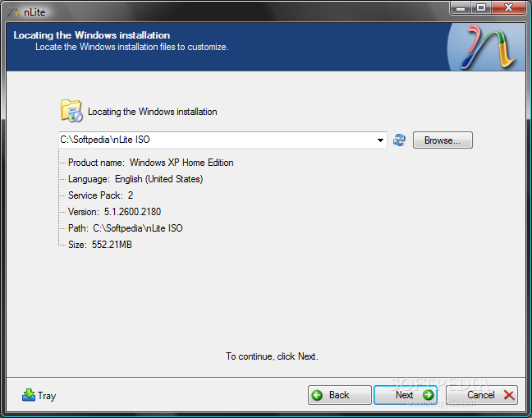The height and width of the screenshot is (418, 532).
Task: Minimize the nLite window
Action: coord(461,7)
